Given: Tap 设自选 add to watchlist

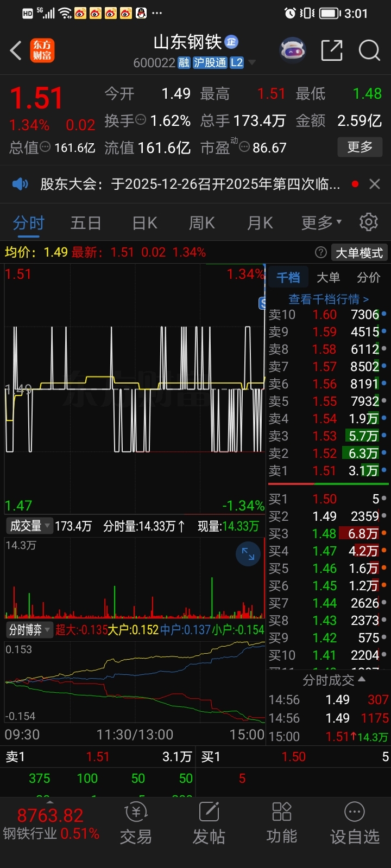Looking at the screenshot, I should click(355, 824).
